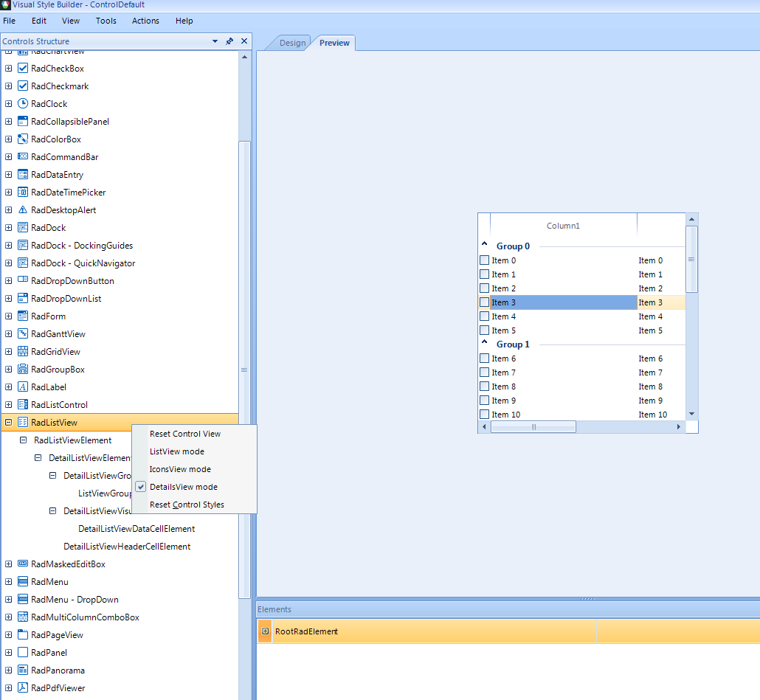
Task: Check the Item 3 checkbox
Action: 484,302
